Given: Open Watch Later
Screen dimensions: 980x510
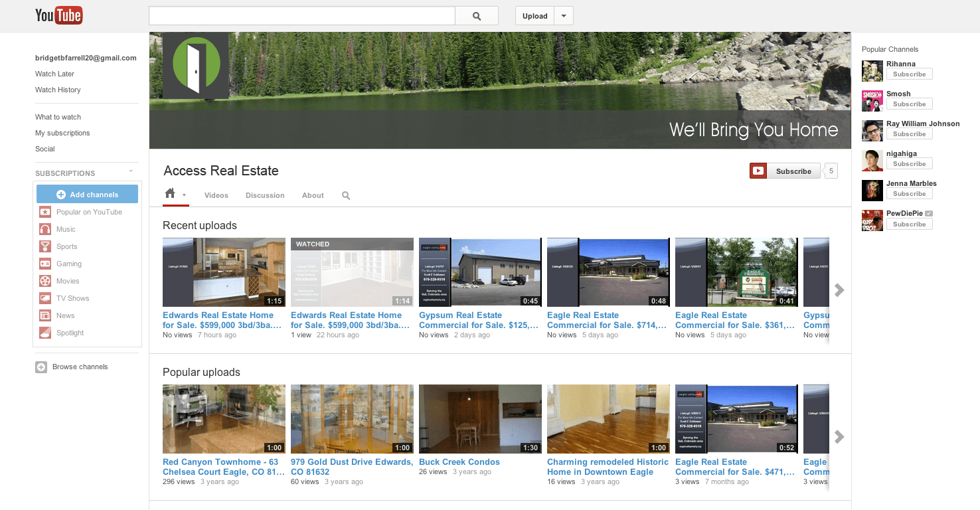Looking at the screenshot, I should coord(54,74).
